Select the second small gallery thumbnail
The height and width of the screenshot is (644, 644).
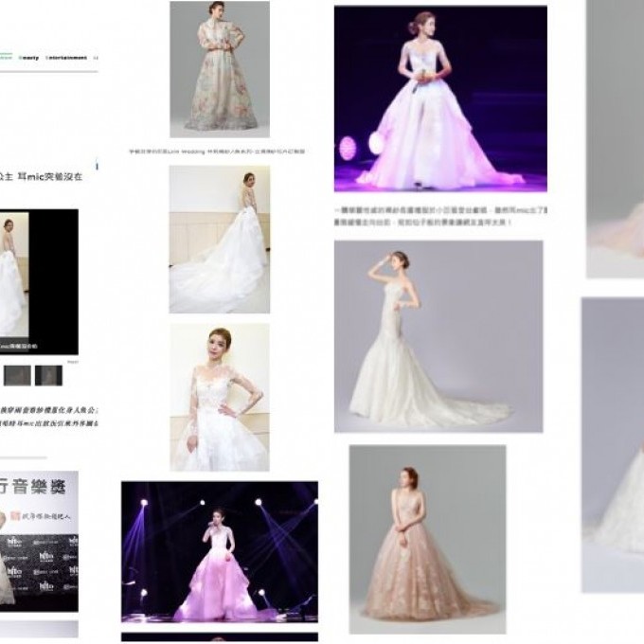click(47, 375)
